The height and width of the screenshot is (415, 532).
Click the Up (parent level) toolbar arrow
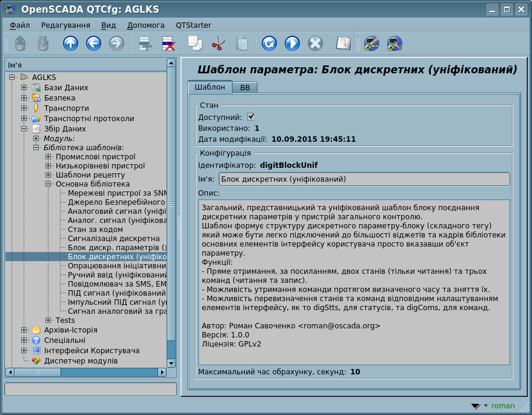(71, 44)
